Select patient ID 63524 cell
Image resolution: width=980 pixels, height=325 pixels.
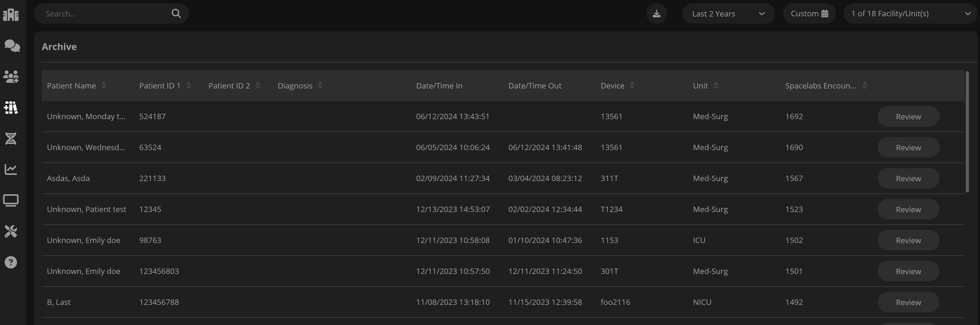150,147
